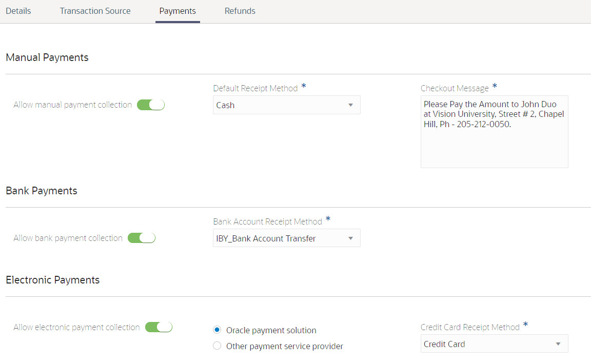Click the Cash dropdown arrow icon
The width and height of the screenshot is (591, 364).
pos(351,105)
